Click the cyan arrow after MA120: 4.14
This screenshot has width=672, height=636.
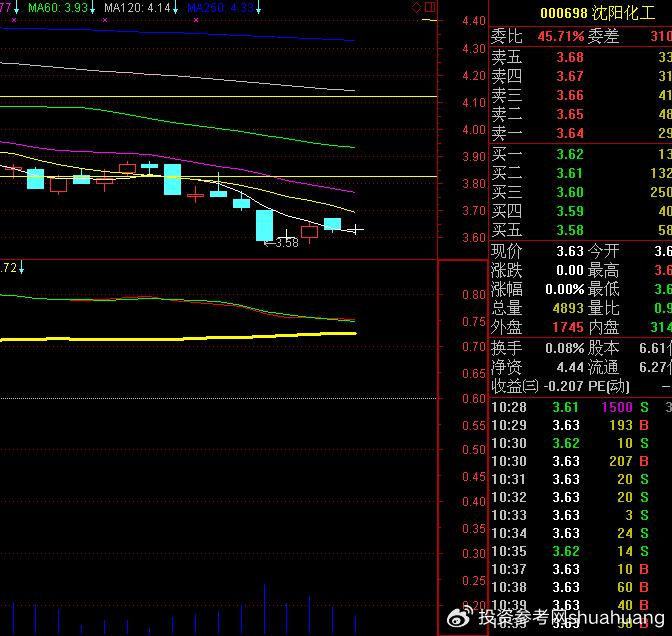coord(175,8)
